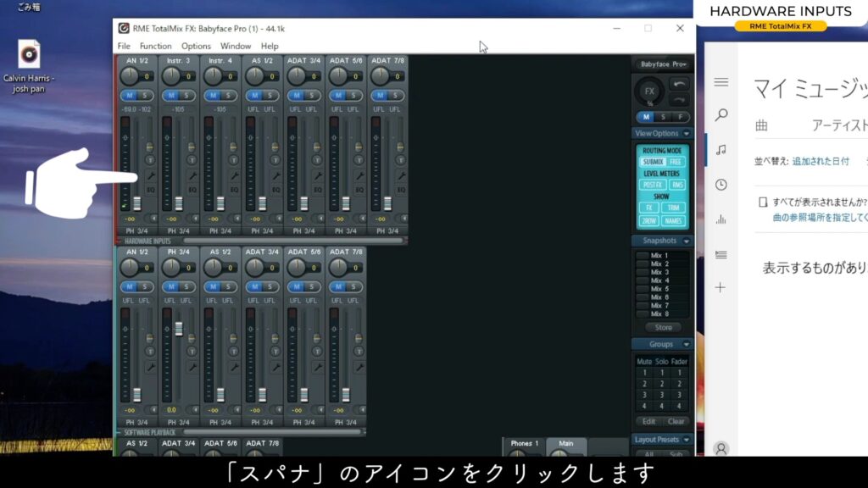Click fader of software playback PH 3/4
Screen dimensions: 868x488
point(179,329)
